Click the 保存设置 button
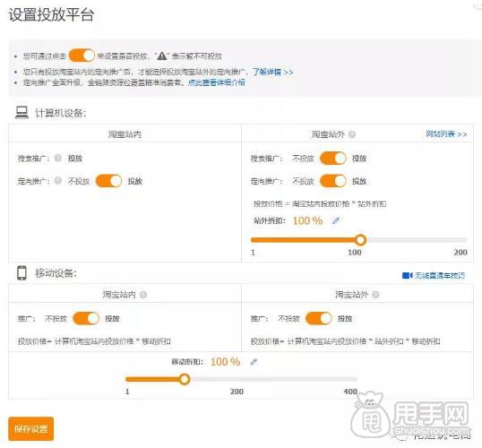482x448 pixels. point(31,428)
